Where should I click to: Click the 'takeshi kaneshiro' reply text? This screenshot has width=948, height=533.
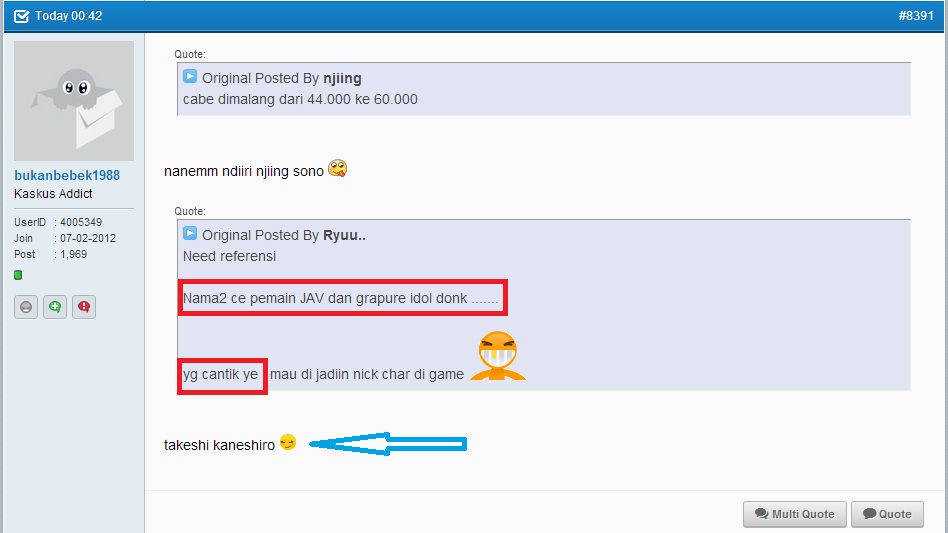(x=219, y=445)
